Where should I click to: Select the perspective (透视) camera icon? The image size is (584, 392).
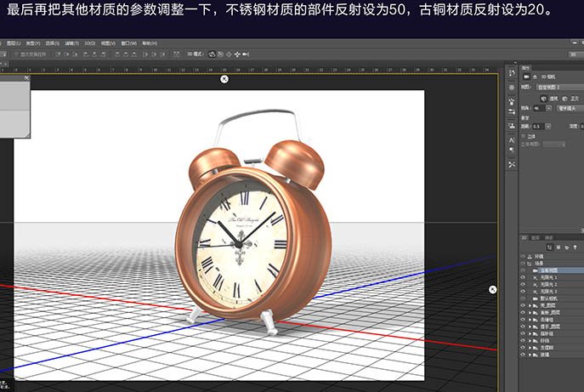click(x=544, y=99)
